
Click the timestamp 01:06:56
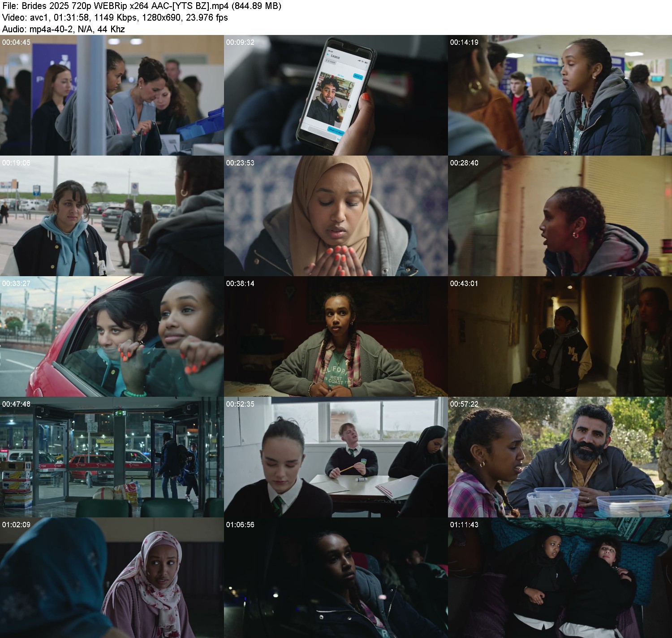coord(240,525)
